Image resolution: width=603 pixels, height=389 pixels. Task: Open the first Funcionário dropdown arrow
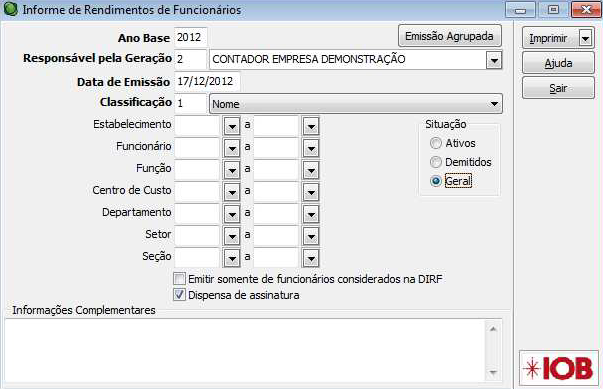tap(232, 148)
